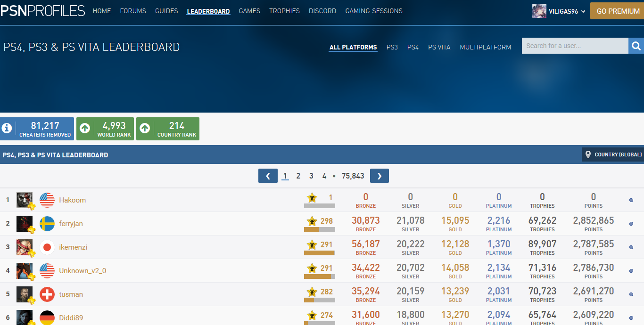This screenshot has height=325, width=644.
Task: Open the Country (Global) filter
Action: (613, 154)
